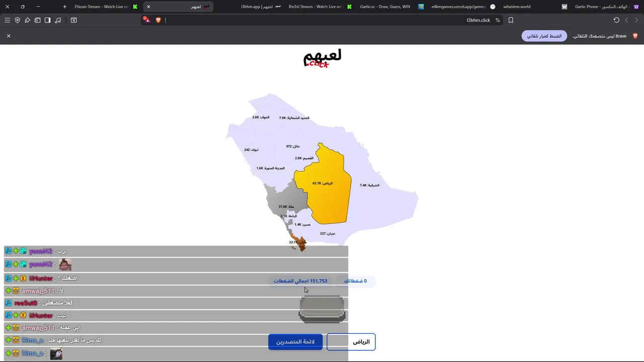Viewport: 644px width, 362px height.
Task: Reload the page with the refresh icon
Action: [x=616, y=20]
